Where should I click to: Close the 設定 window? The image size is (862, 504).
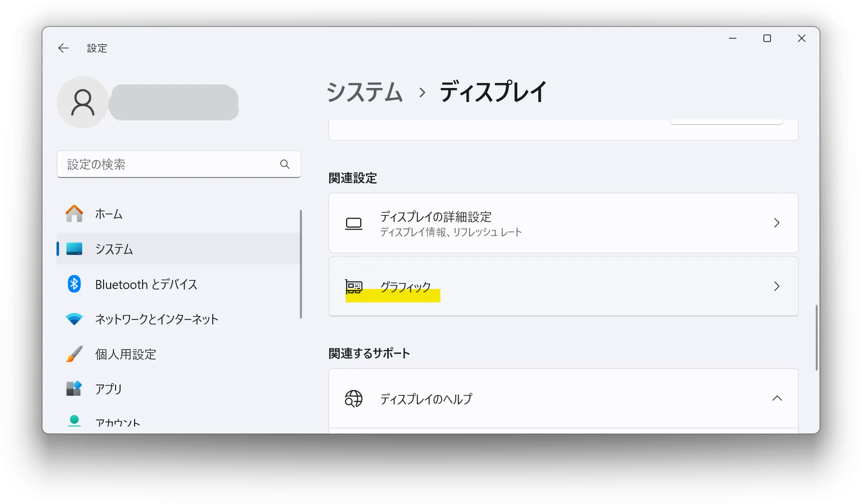801,38
